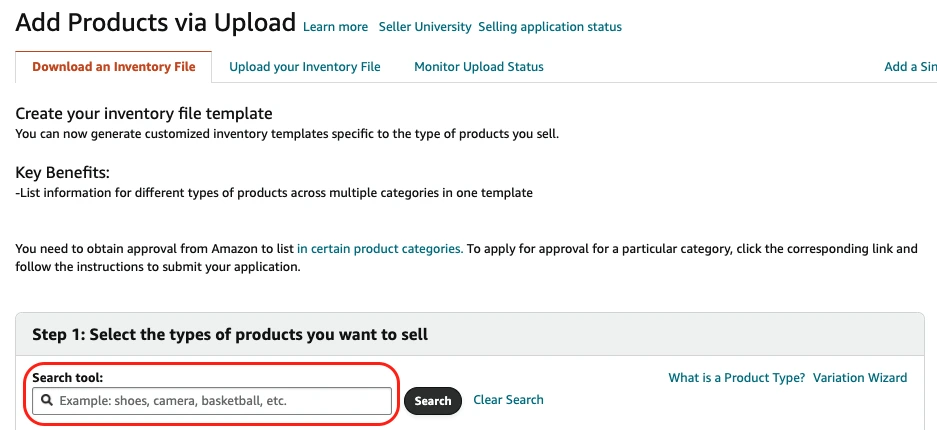
Task: Launch the Variation Wizard link
Action: (x=859, y=378)
